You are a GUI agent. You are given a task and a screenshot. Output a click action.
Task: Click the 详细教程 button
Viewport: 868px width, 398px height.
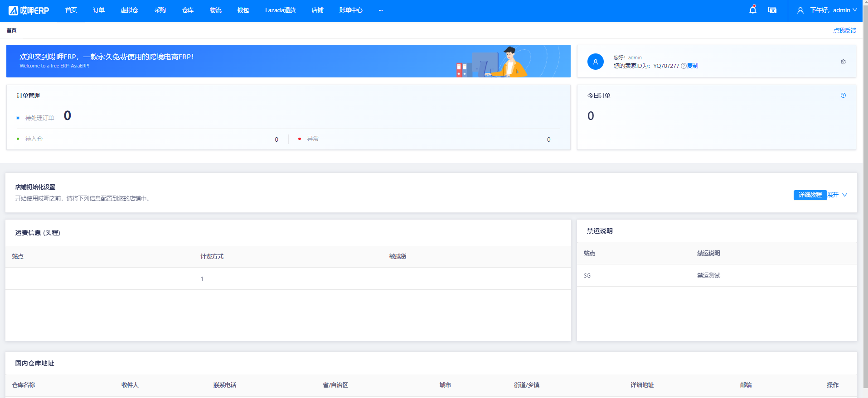[810, 195]
